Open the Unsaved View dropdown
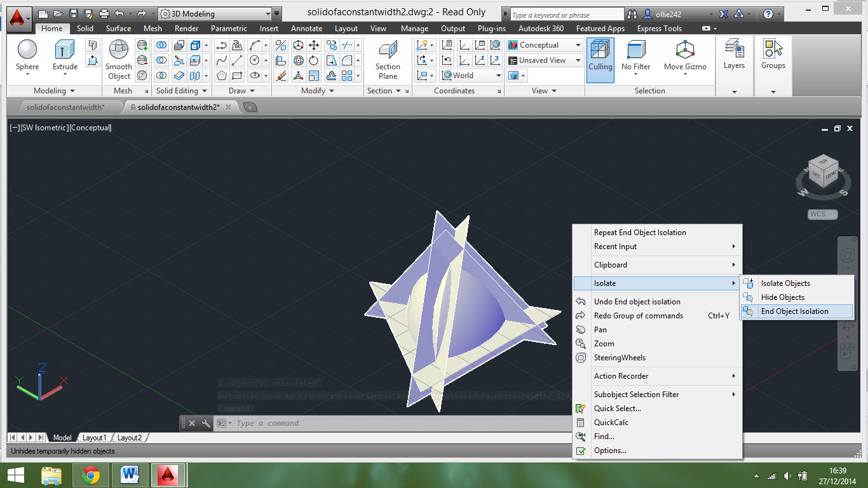 coord(545,60)
